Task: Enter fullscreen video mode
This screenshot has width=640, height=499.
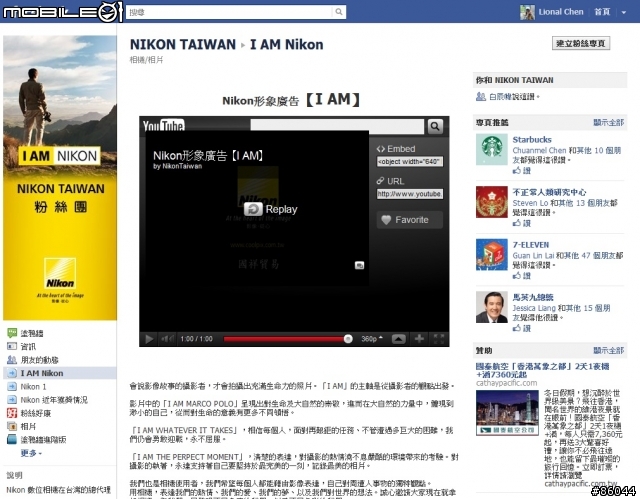Action: (x=439, y=339)
